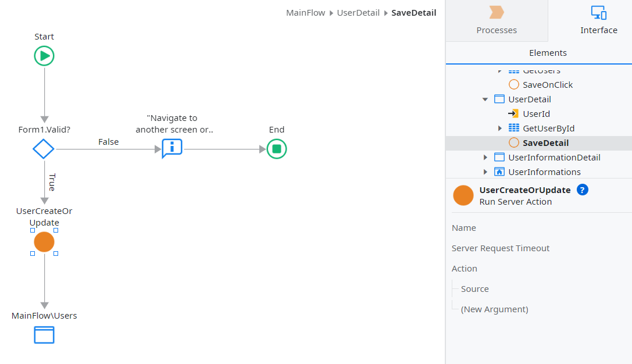632x364 pixels.
Task: Click the UserCreateOrUpdate server action circle
Action: (x=44, y=242)
